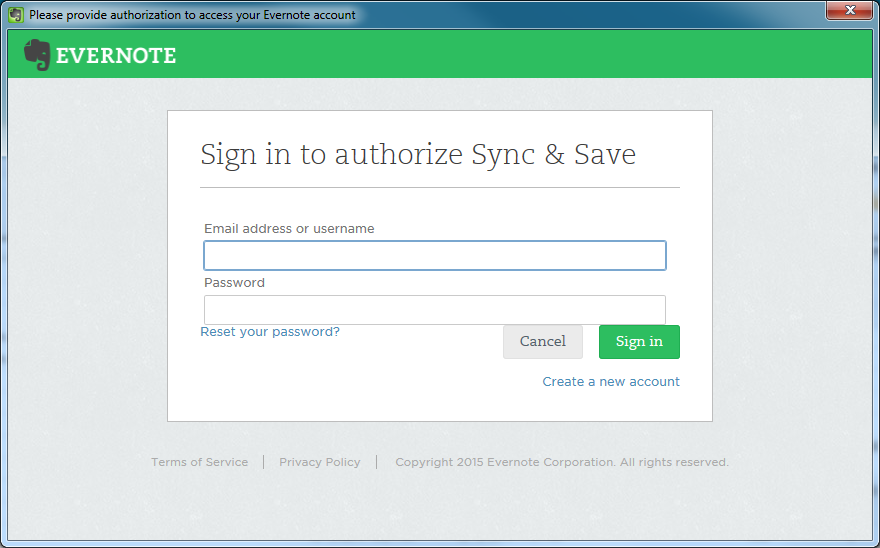Screen dimensions: 880x548
Task: Click the 'Email address or username' label
Action: pyautogui.click(x=289, y=229)
